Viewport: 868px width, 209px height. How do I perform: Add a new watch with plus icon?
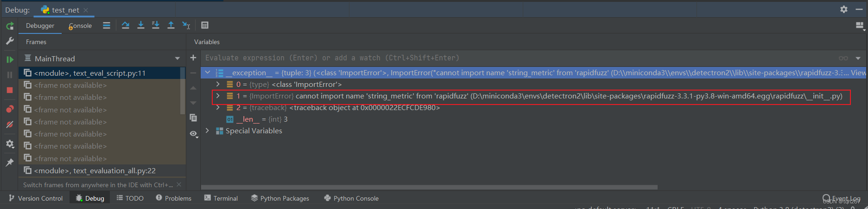pyautogui.click(x=193, y=58)
